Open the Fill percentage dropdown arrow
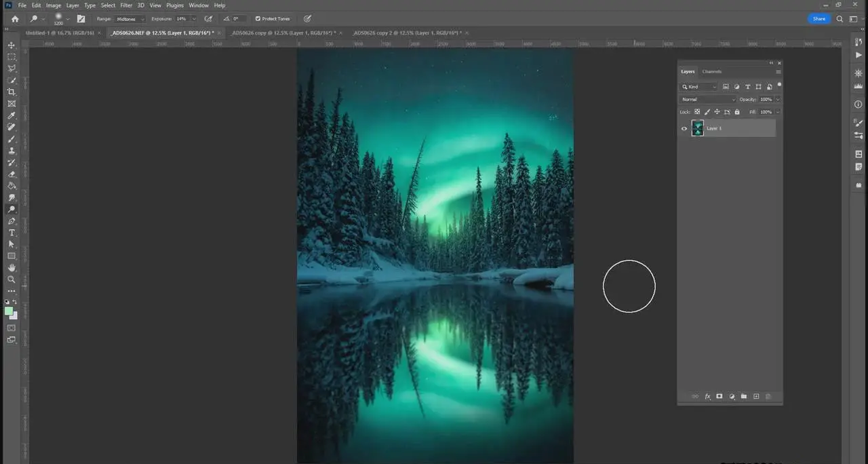 point(778,112)
